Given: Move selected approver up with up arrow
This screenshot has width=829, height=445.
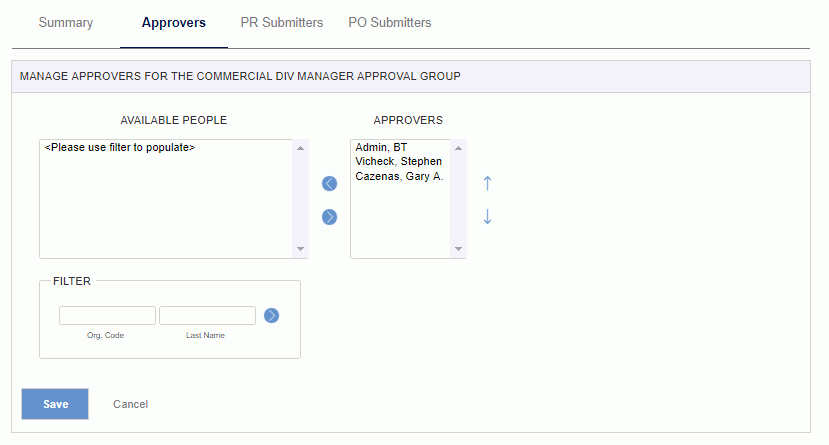Looking at the screenshot, I should coord(487,183).
